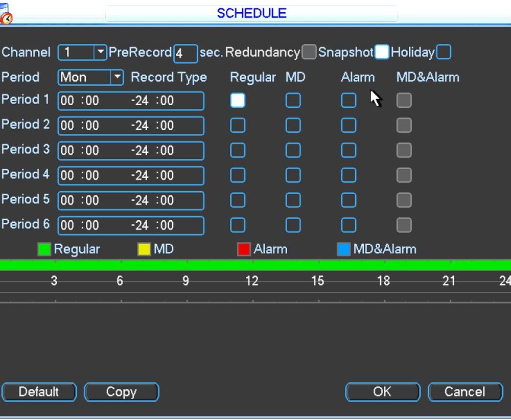Viewport: 511px width, 420px height.
Task: Confirm with the OK button
Action: [x=383, y=392]
